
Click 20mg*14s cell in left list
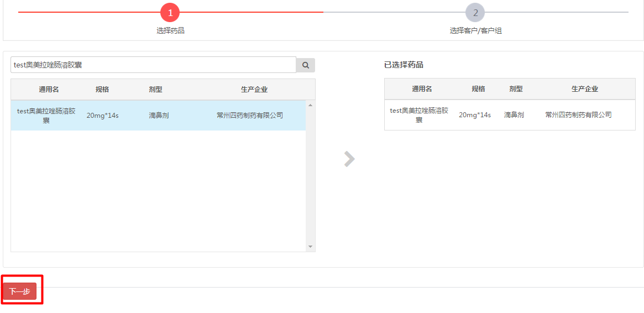102,116
